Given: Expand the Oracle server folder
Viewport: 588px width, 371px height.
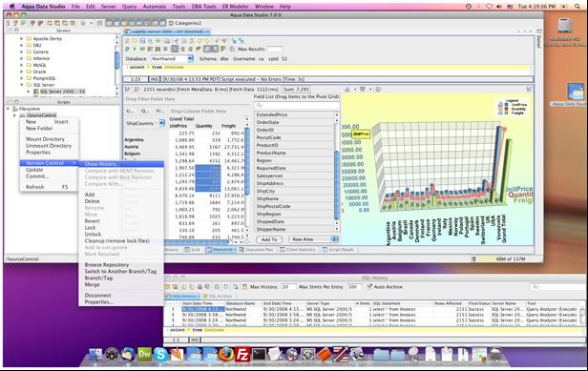Looking at the screenshot, I should pos(22,72).
